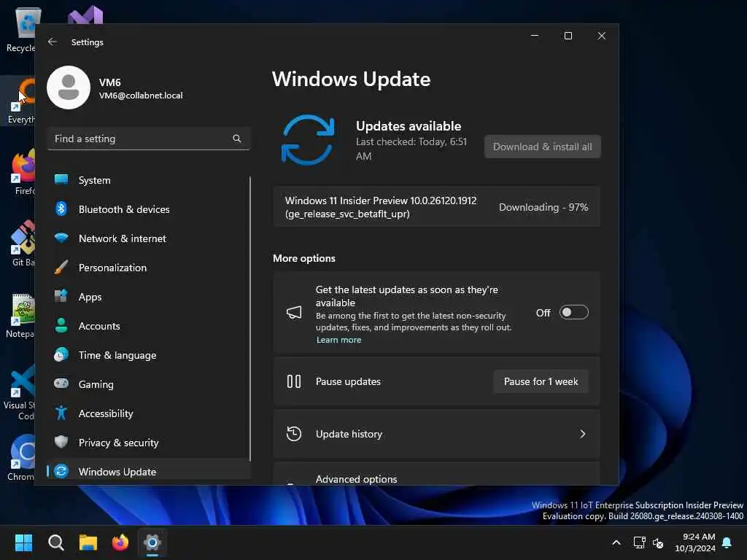Click the search magnifier in Find a setting

237,139
